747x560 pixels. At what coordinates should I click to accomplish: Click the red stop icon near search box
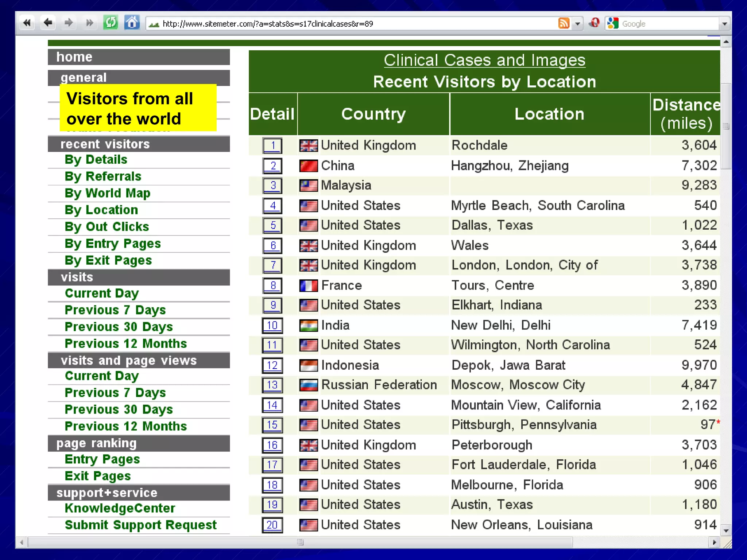pyautogui.click(x=594, y=23)
